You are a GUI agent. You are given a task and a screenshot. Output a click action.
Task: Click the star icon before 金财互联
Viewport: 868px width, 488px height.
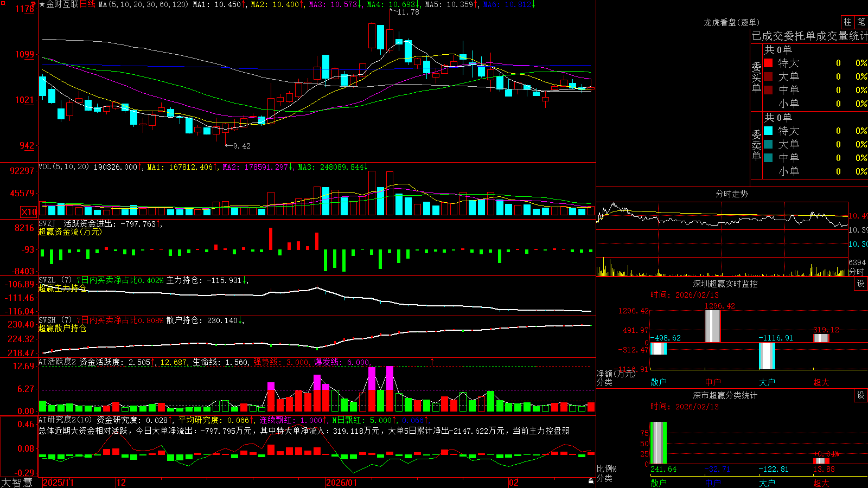[42, 4]
